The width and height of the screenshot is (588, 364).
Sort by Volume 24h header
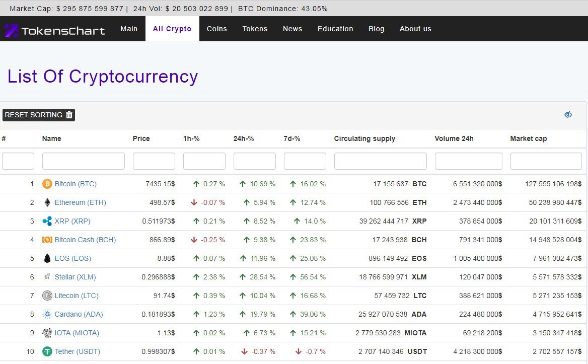pos(454,138)
